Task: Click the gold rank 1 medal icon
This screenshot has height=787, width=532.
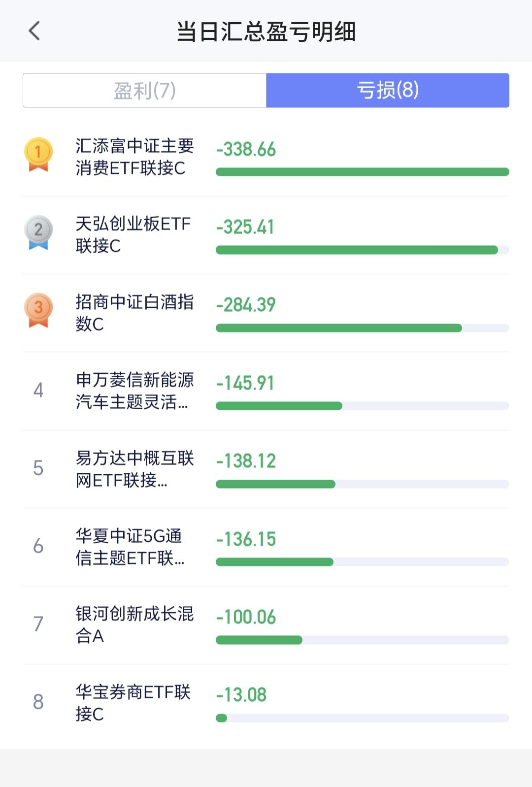Action: 38,155
